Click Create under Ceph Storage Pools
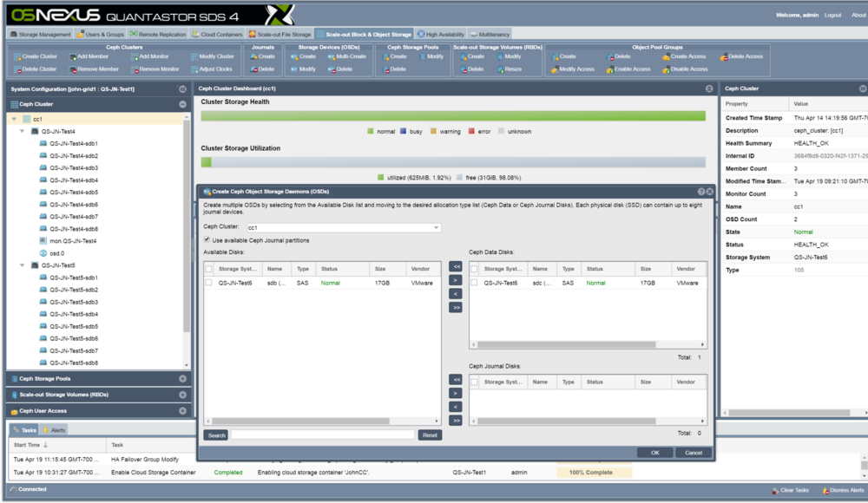Image resolution: width=868 pixels, height=503 pixels. 395,56
